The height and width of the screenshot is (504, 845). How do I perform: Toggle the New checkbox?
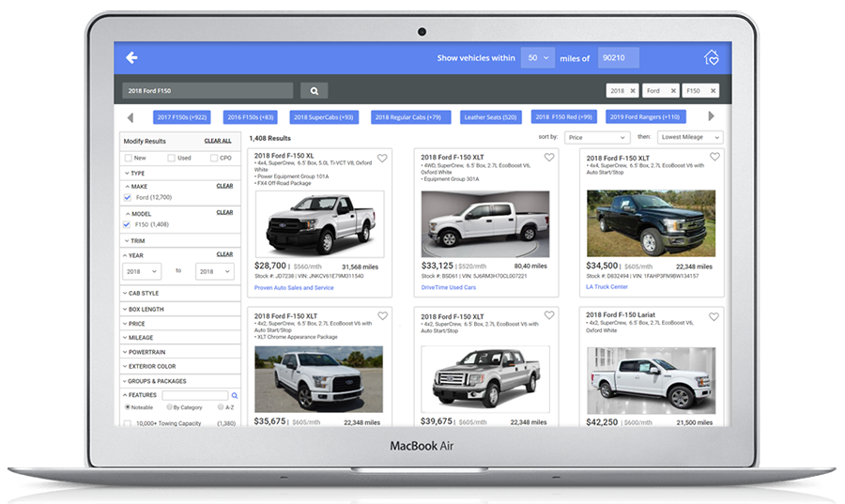click(129, 158)
